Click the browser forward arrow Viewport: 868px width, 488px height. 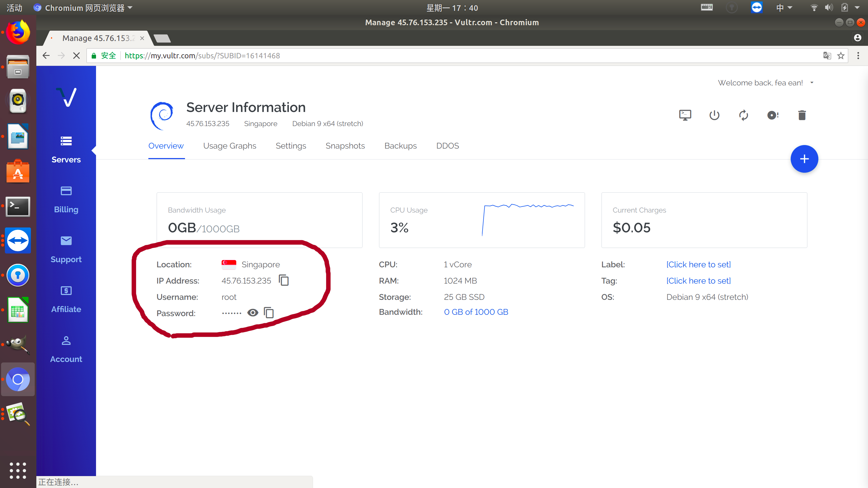point(61,56)
